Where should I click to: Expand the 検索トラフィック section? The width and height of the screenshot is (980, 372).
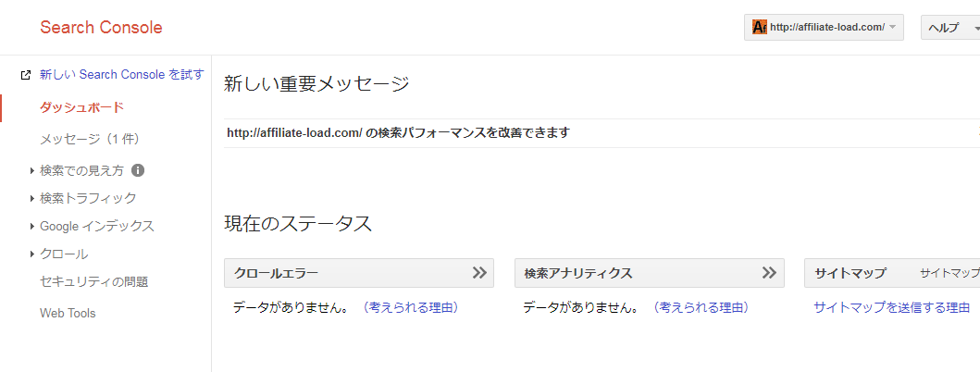(x=31, y=198)
